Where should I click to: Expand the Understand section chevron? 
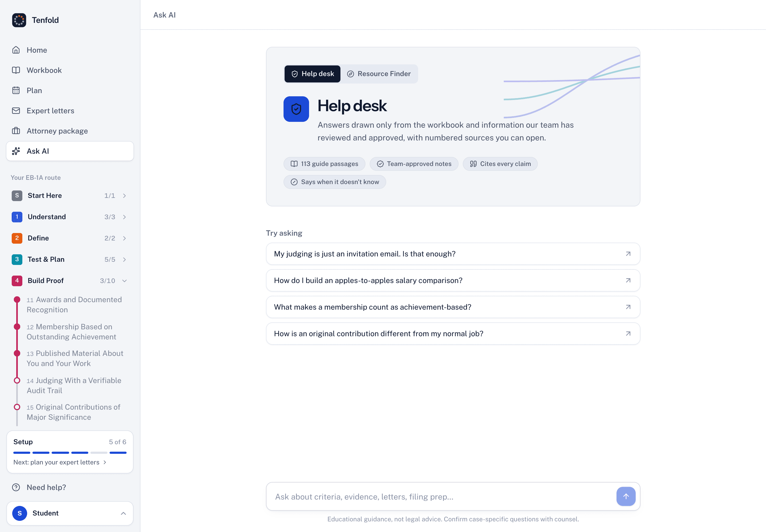124,217
